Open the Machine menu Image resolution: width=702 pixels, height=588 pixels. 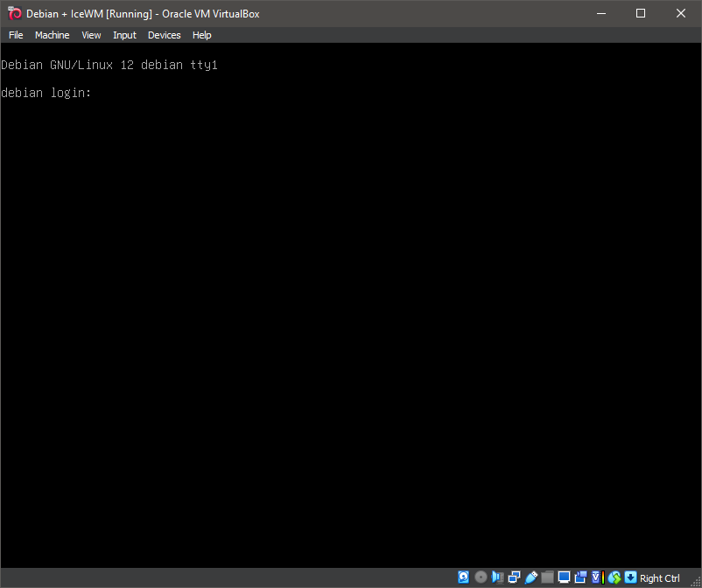tap(52, 35)
